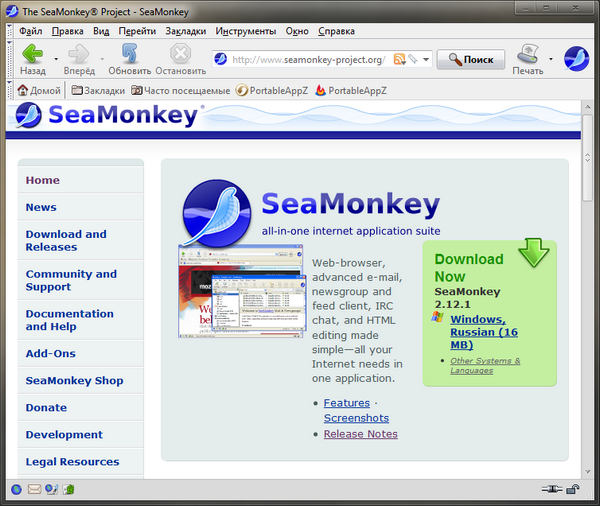Expand the address bar history dropdown

click(x=426, y=59)
